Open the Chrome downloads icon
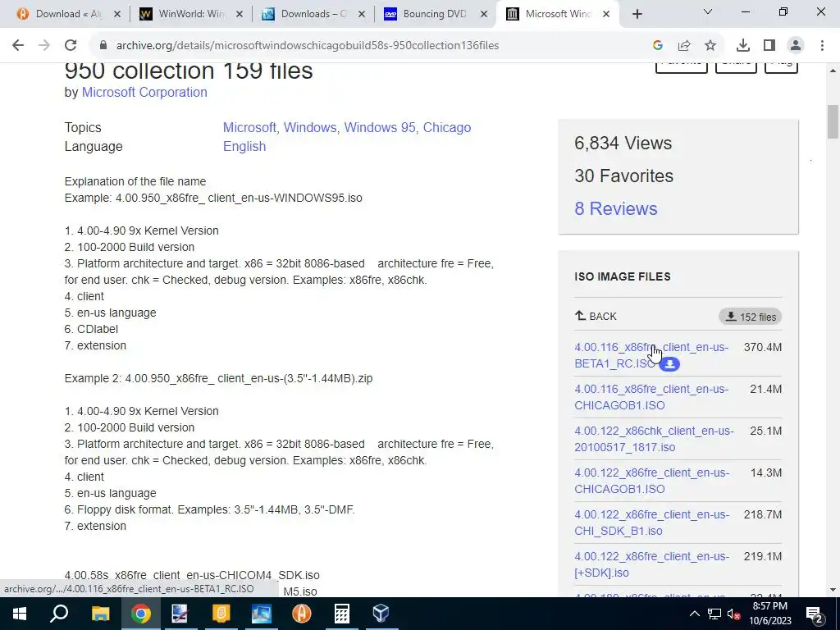The image size is (840, 630). click(743, 46)
